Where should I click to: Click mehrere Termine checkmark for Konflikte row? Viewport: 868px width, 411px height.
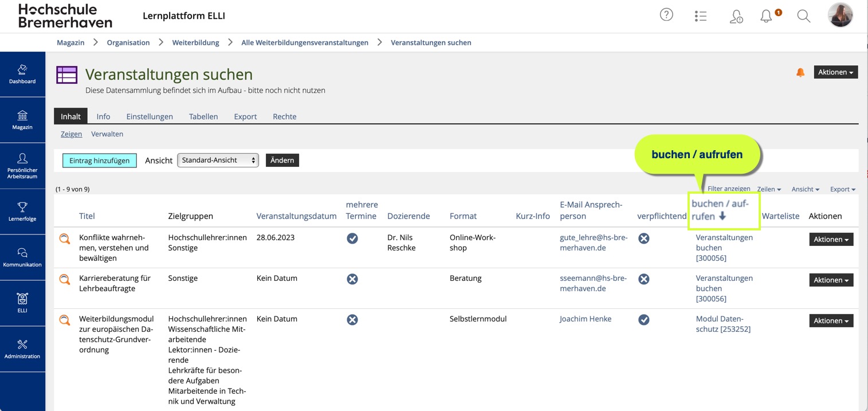352,238
